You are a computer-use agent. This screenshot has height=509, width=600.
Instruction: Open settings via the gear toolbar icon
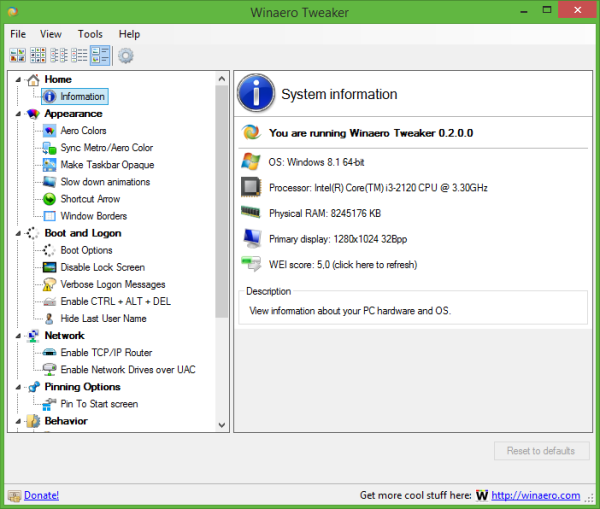click(x=126, y=56)
